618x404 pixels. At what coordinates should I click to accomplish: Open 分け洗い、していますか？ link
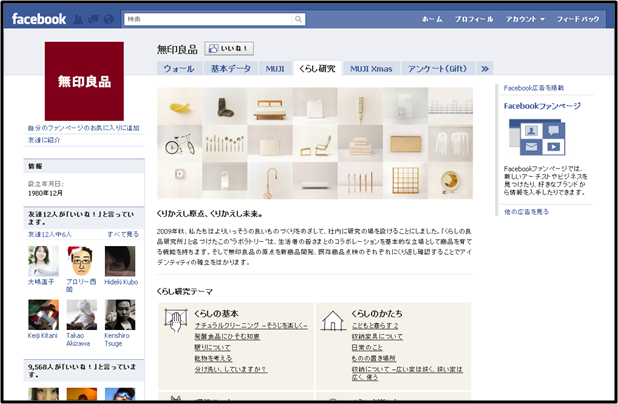coord(231,369)
